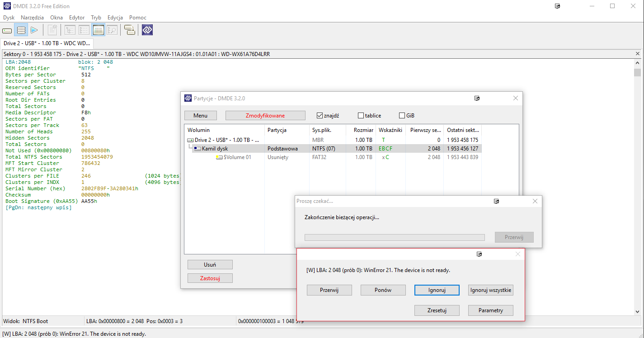The width and height of the screenshot is (644, 338).
Task: Click the [PgDn: następny wpis] text
Action: click(38, 208)
